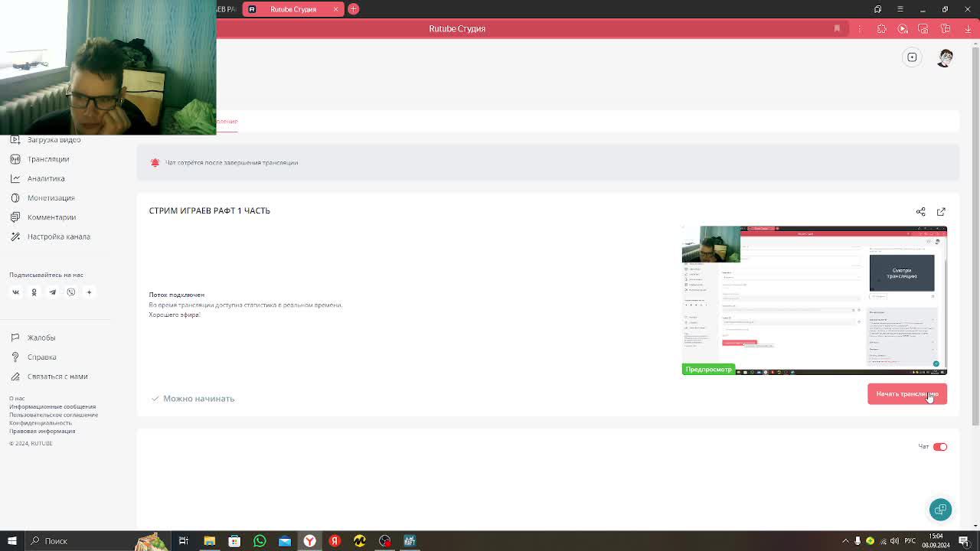Image resolution: width=980 pixels, height=551 pixels.
Task: Open the О нас footer link
Action: 17,399
